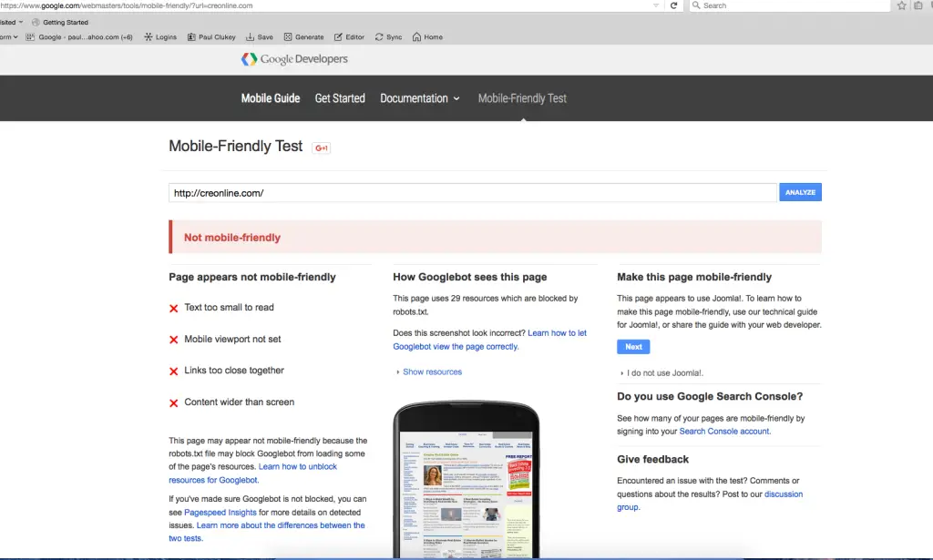Click the 'Content wider than screen' text
933x560 pixels.
240,402
